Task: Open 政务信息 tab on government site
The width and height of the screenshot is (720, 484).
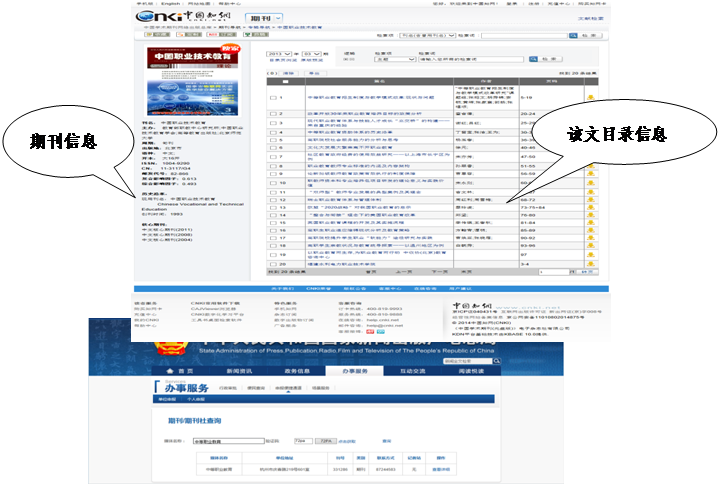Action: (297, 371)
